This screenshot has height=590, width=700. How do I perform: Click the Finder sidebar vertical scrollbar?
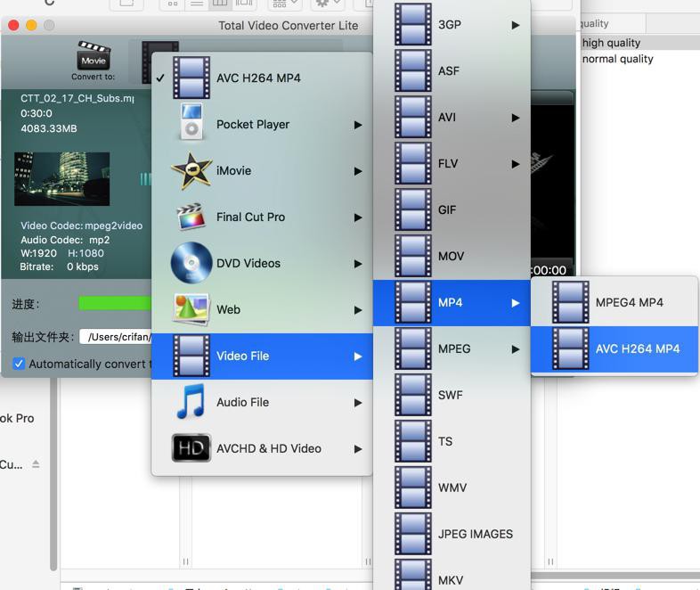tap(53, 473)
